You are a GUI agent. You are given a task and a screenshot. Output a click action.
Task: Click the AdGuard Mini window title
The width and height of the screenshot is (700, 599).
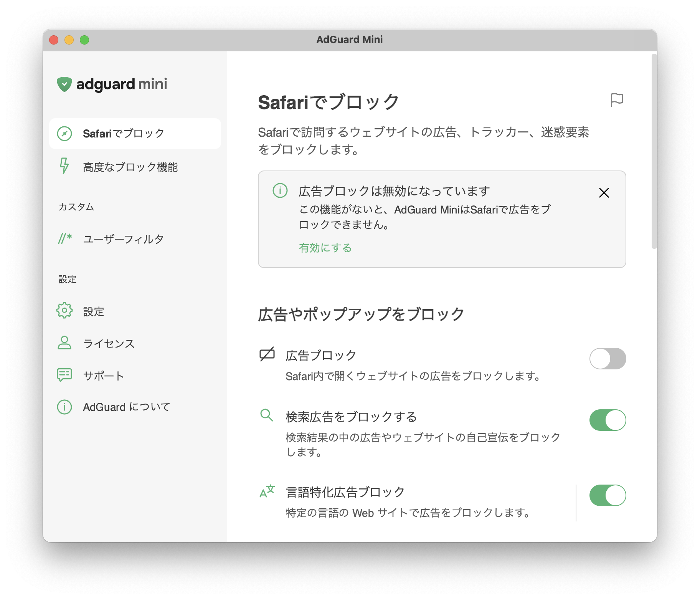[350, 40]
